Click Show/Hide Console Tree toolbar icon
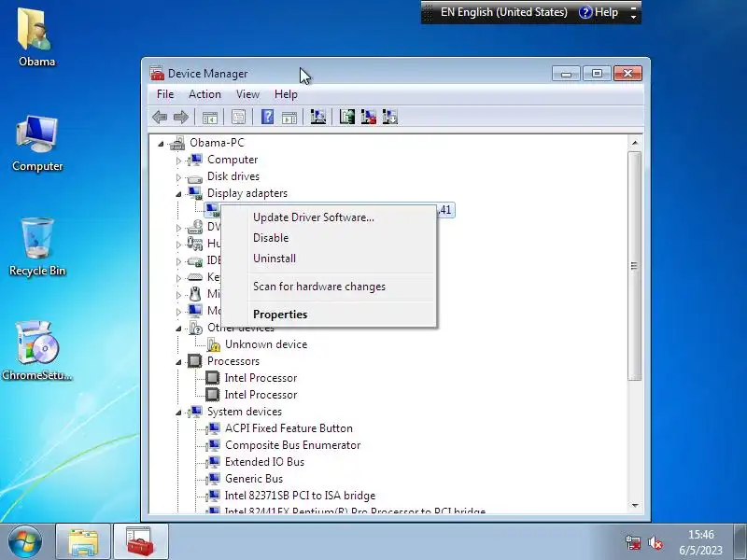 209,118
